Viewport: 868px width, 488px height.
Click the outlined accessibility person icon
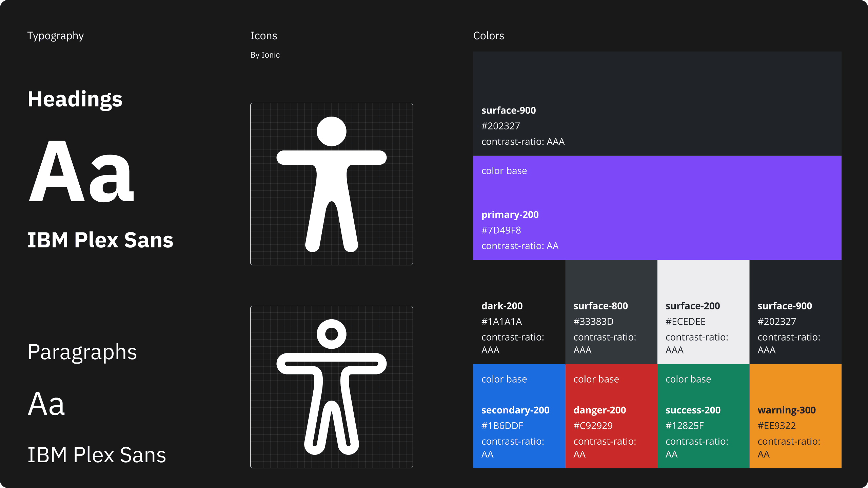[x=331, y=387]
